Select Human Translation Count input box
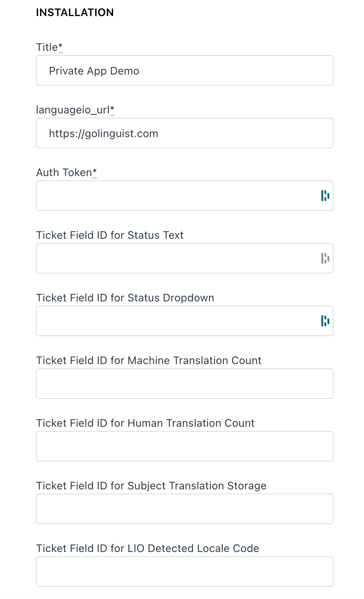364x599 pixels. coord(185,446)
